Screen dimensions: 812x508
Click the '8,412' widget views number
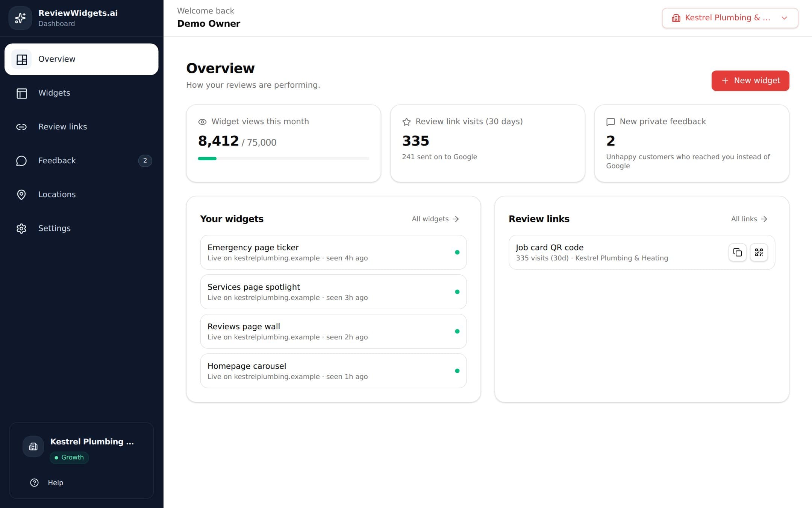pos(218,141)
